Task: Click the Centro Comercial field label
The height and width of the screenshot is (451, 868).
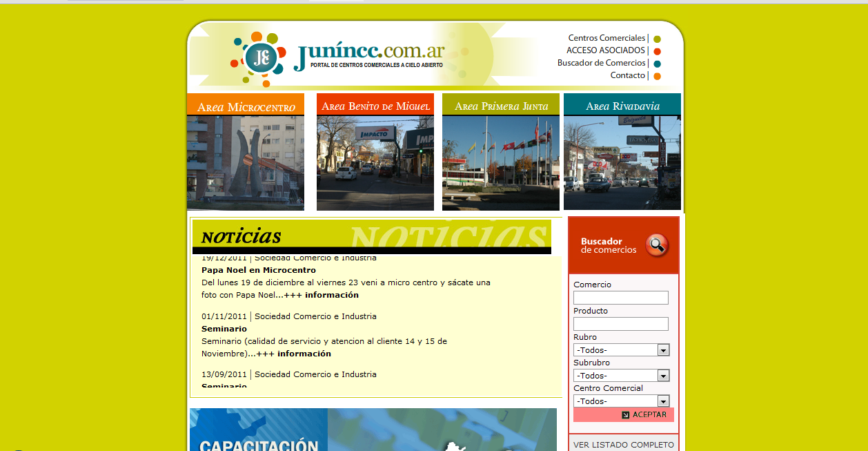Action: (x=608, y=388)
